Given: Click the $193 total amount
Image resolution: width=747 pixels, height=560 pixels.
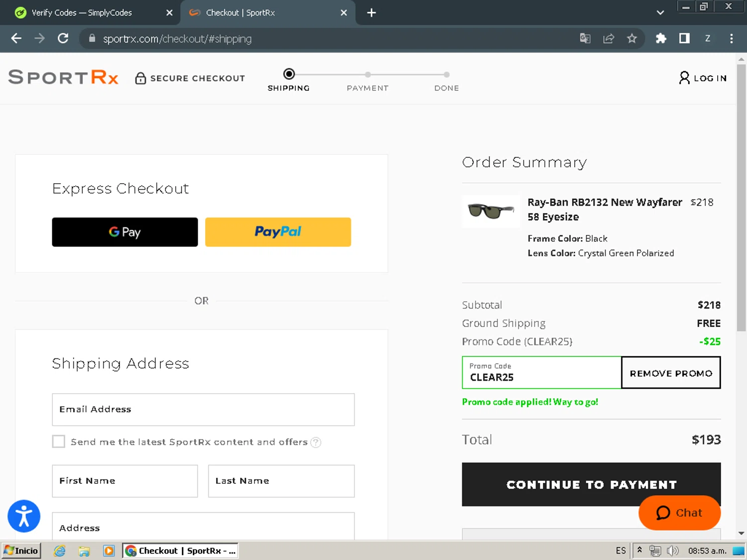Looking at the screenshot, I should [706, 440].
